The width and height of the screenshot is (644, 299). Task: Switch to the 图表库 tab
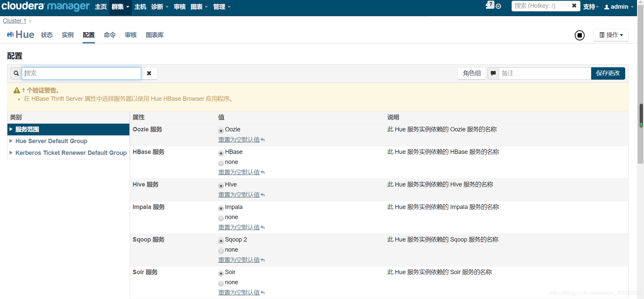pyautogui.click(x=155, y=35)
